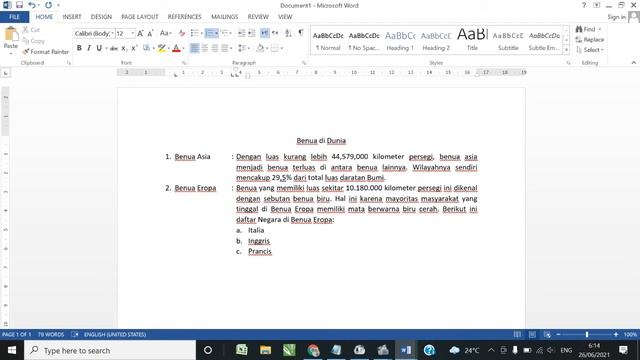Open the font name dropdown
The width and height of the screenshot is (640, 360).
(112, 33)
